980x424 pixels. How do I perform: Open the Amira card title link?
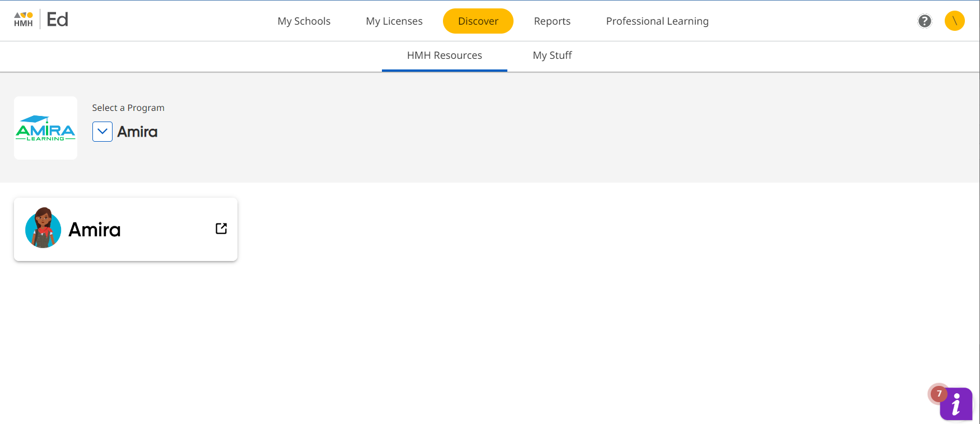pos(95,230)
